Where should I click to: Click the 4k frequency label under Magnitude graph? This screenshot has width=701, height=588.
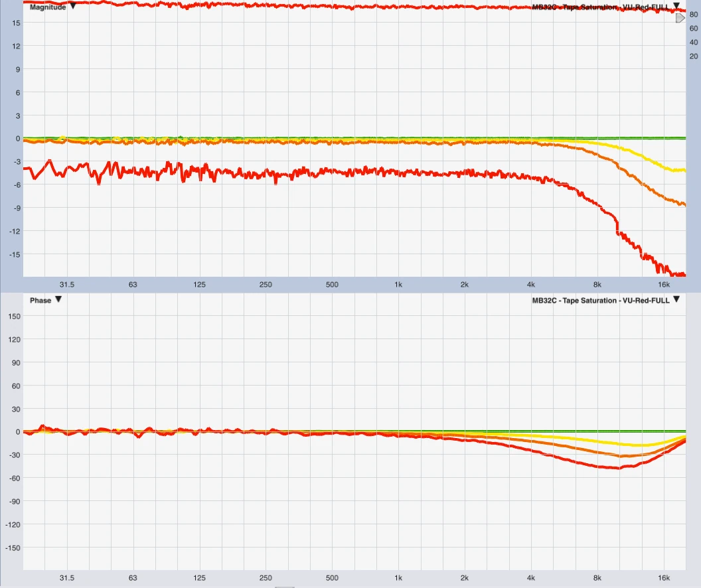pos(531,285)
